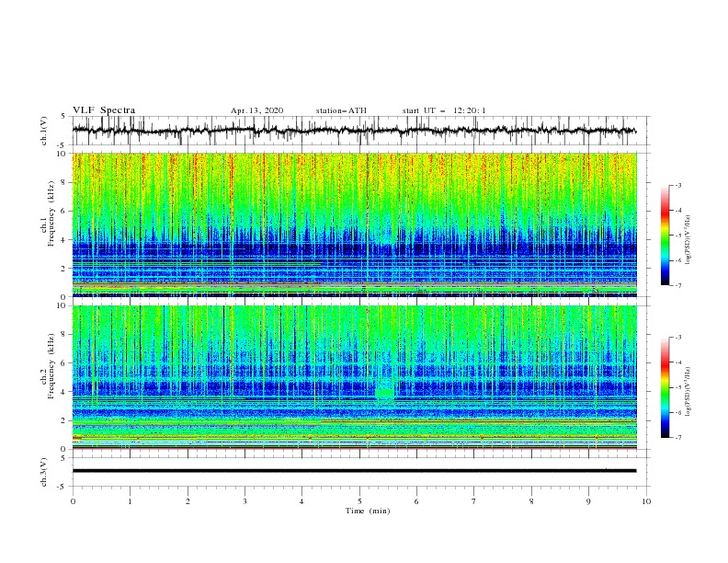728x563 pixels.
Task: Click time axis tick label "4"
Action: pyautogui.click(x=301, y=501)
